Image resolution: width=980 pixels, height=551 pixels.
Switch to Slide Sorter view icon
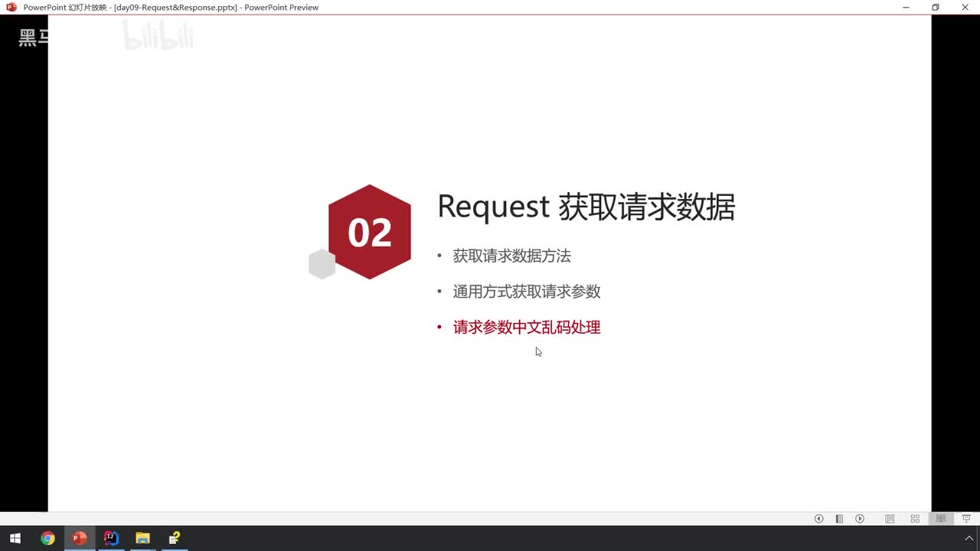point(915,519)
